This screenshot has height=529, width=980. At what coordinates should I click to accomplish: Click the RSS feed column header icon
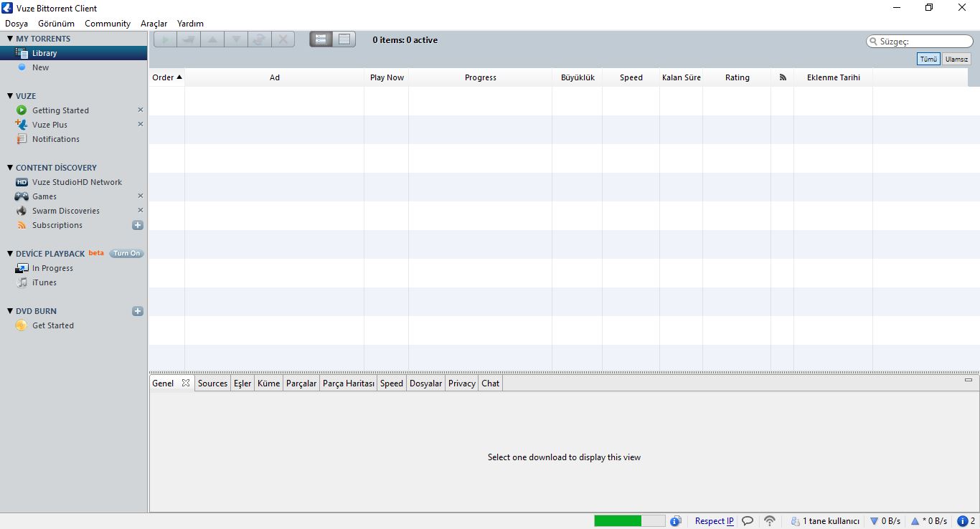click(x=783, y=77)
